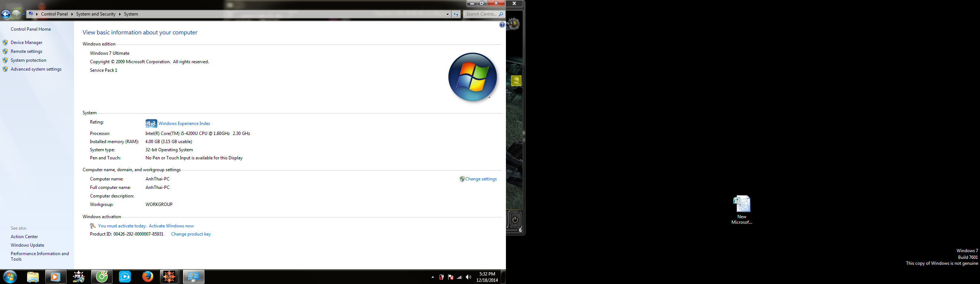Open the address bar history dropdown
The height and width of the screenshot is (284, 980).
447,14
